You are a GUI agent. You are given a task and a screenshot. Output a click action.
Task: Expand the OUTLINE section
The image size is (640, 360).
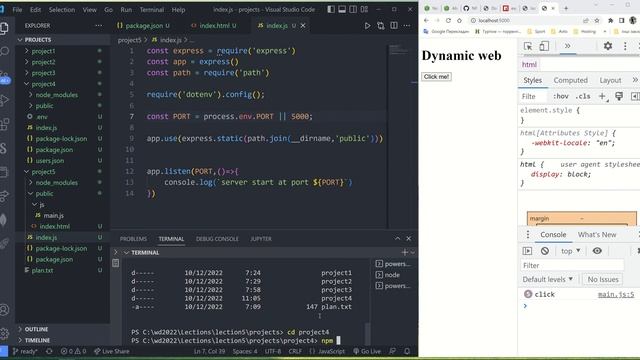coord(36,329)
